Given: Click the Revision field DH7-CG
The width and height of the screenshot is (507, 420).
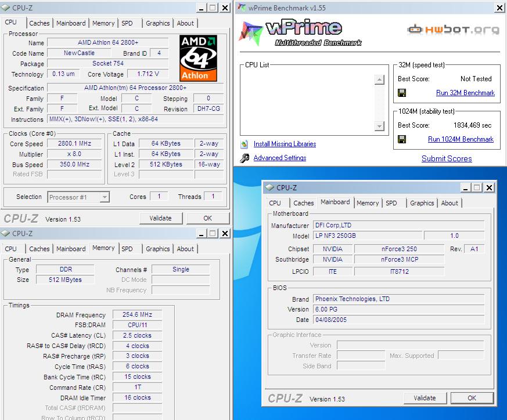Looking at the screenshot, I should click(208, 109).
